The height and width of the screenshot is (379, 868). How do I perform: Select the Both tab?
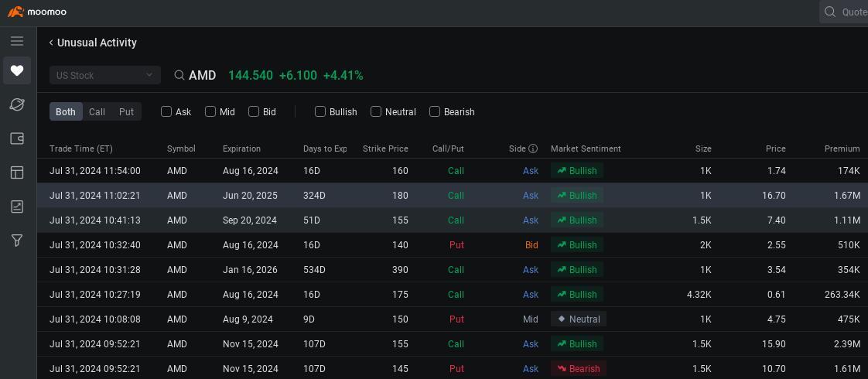[x=66, y=111]
